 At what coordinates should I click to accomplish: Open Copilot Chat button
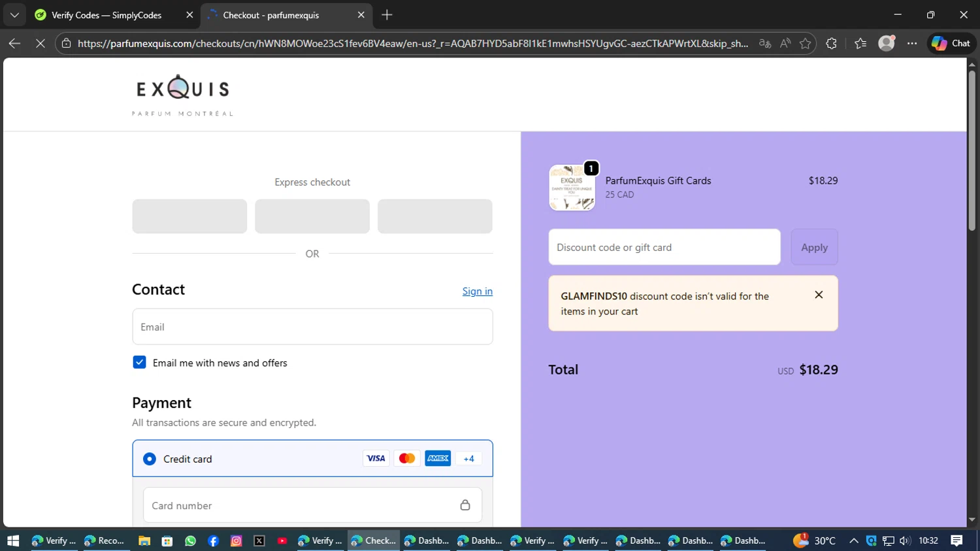pyautogui.click(x=951, y=43)
